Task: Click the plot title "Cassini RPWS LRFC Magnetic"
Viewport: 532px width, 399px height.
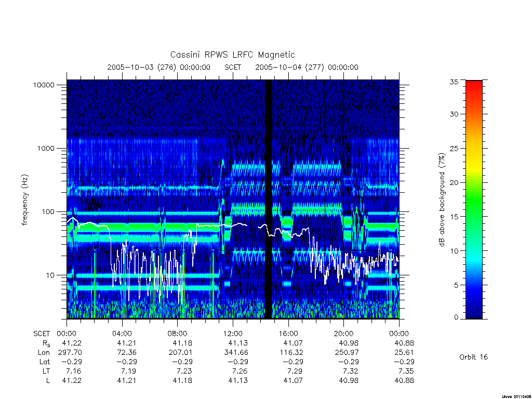Action: (x=232, y=55)
